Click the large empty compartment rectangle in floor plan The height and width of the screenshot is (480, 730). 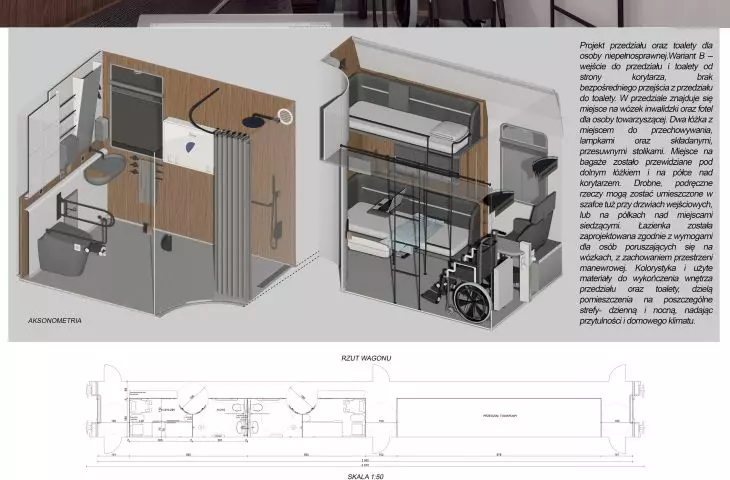point(498,418)
